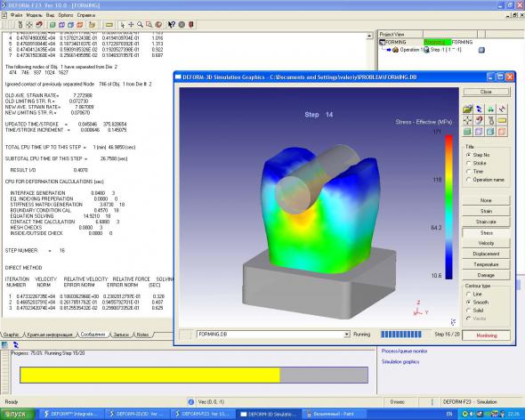
Task: Click the Temperature variable button
Action: tap(486, 264)
